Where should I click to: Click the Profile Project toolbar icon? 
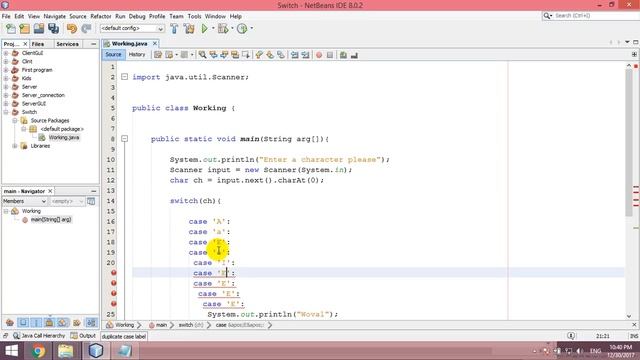(242, 29)
